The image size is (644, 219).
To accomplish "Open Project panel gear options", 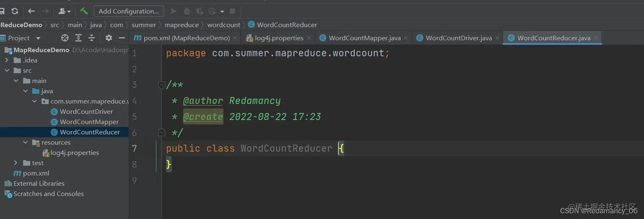I will 109,38.
